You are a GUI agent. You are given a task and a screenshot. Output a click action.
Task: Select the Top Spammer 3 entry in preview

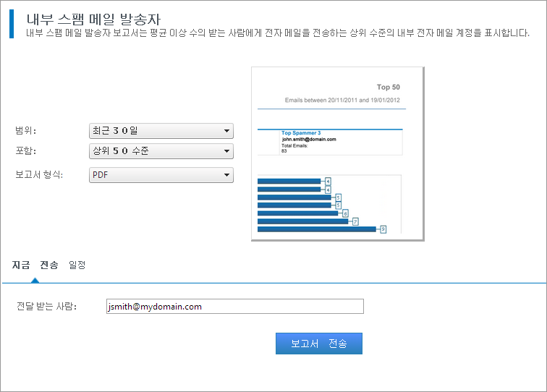point(300,133)
